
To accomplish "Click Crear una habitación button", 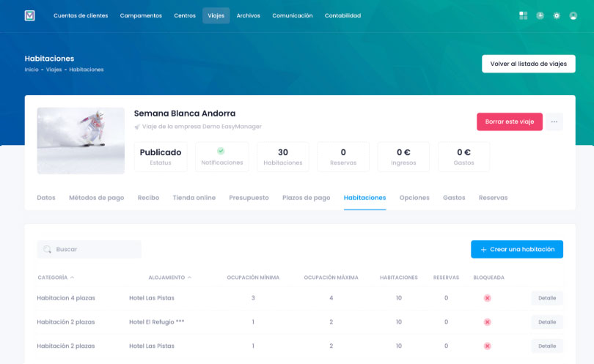I will 516,249.
